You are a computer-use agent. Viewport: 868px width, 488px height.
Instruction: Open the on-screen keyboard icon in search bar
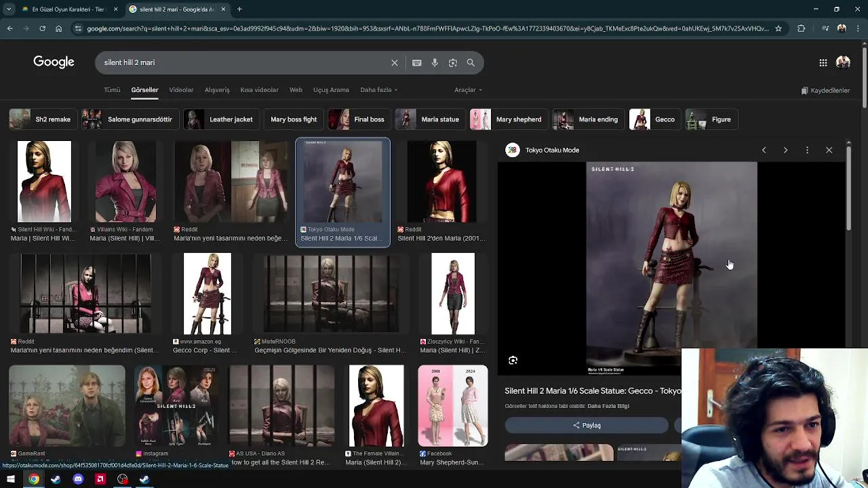click(x=417, y=62)
